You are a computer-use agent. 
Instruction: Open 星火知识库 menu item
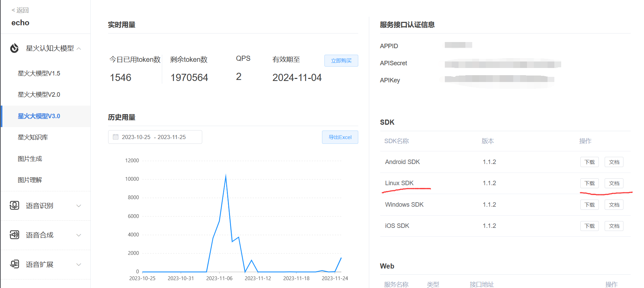[x=33, y=137]
